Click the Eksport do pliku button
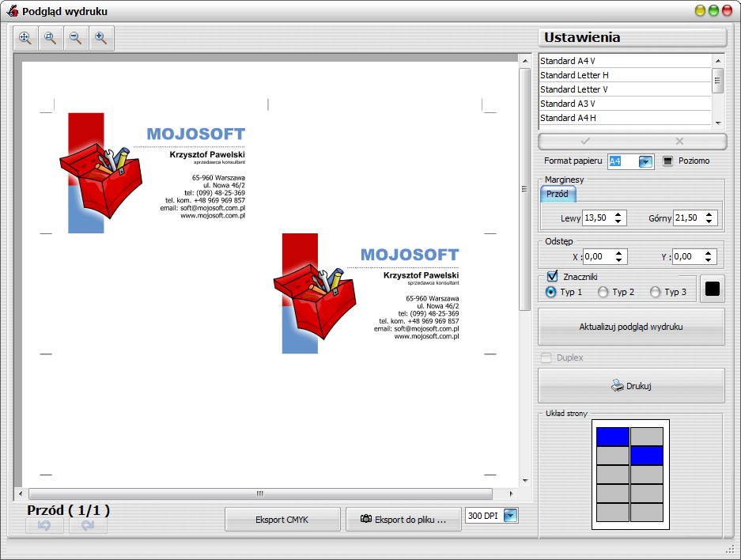This screenshot has height=560, width=741. click(403, 520)
